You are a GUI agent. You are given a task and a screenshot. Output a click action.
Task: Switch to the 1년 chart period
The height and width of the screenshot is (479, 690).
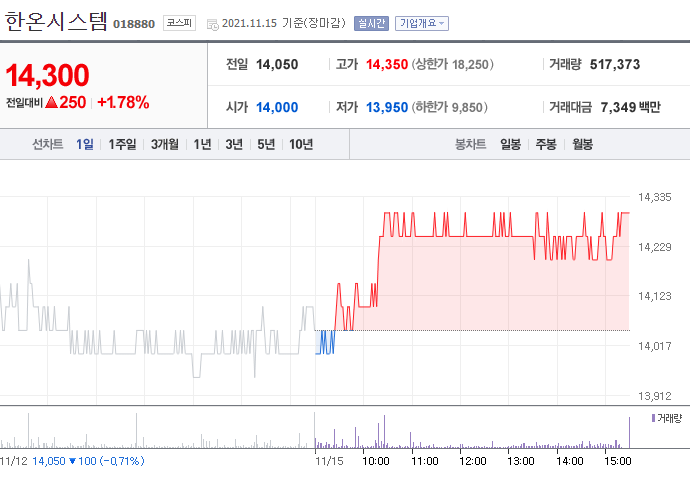[202, 144]
